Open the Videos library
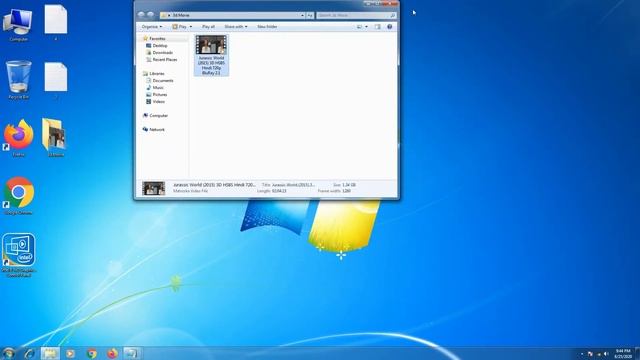The height and width of the screenshot is (360, 640). [x=156, y=101]
